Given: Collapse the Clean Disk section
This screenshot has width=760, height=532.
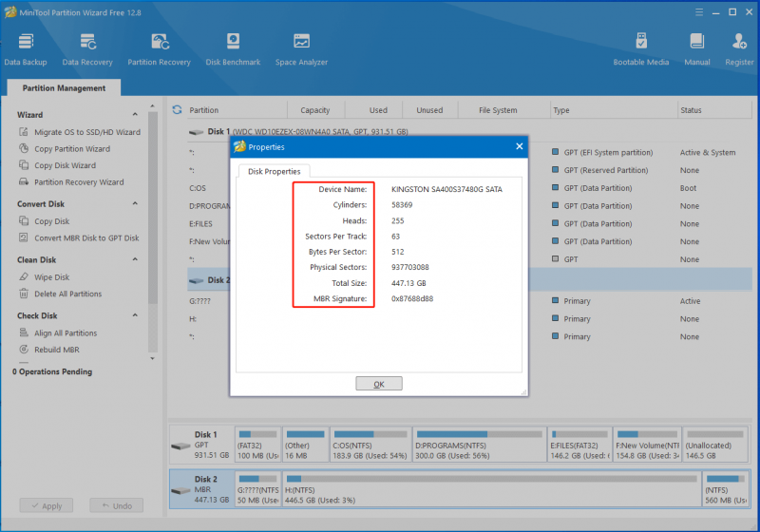Looking at the screenshot, I should 135,259.
